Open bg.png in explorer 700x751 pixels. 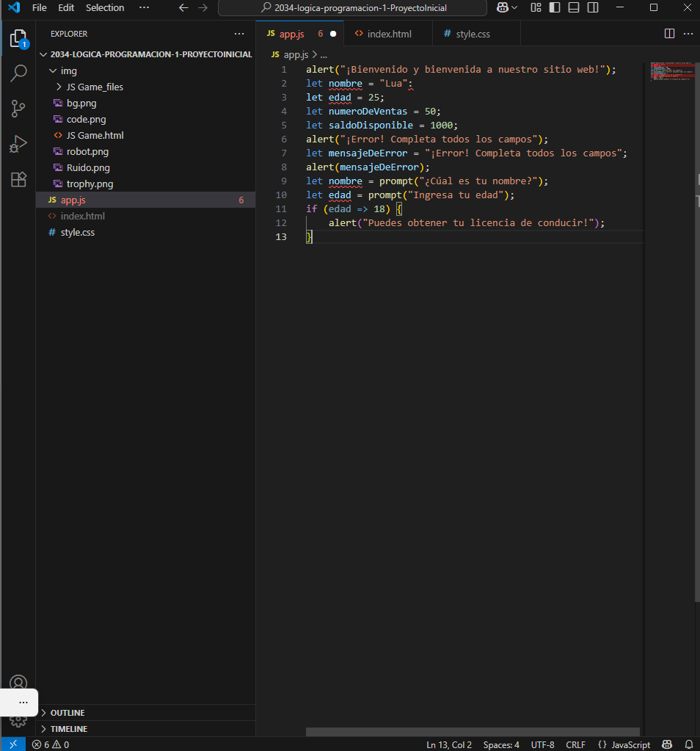pyautogui.click(x=146, y=103)
